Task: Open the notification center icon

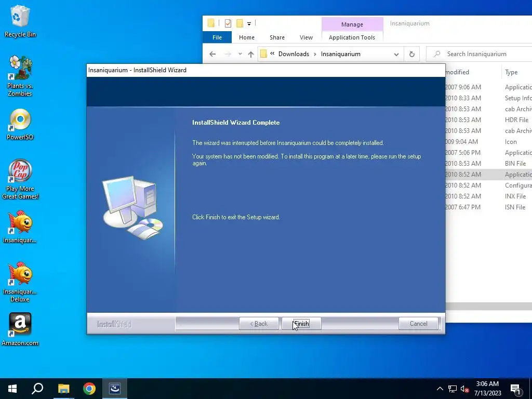Action: coord(516,390)
